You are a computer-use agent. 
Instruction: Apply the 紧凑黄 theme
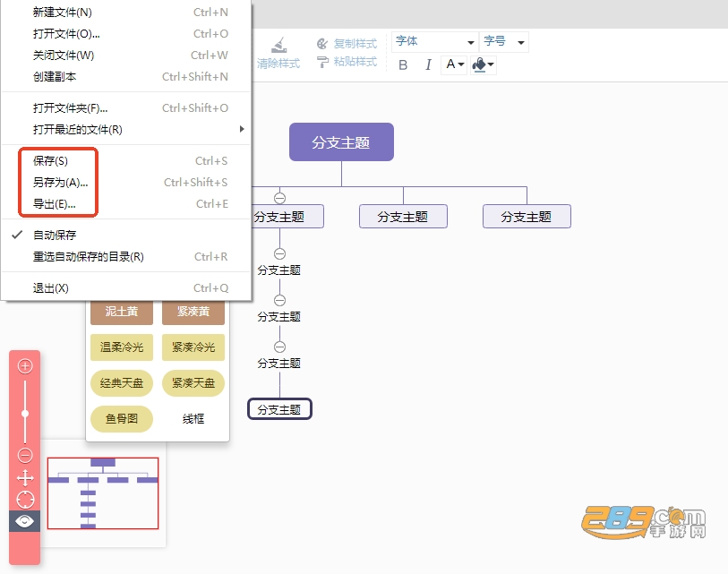[x=193, y=313]
